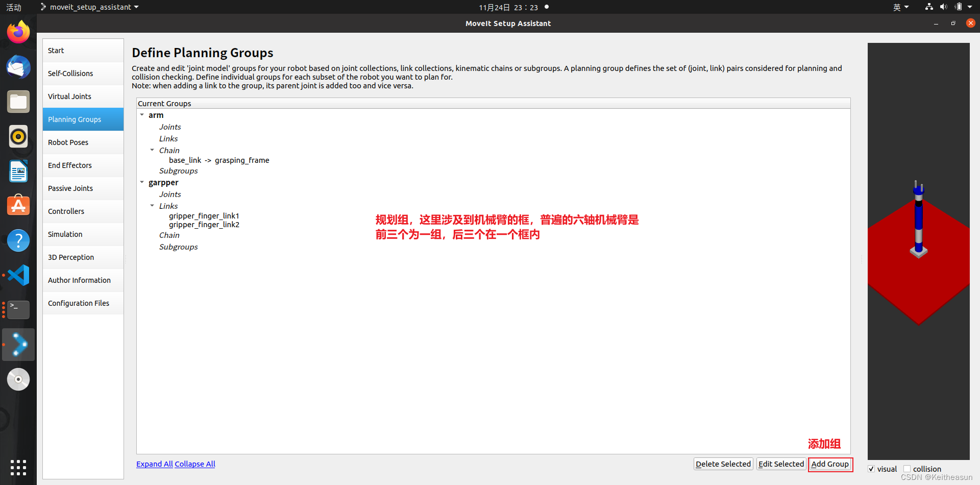This screenshot has width=980, height=485.
Task: Switch to Visual Studio Code in dock
Action: [x=18, y=275]
